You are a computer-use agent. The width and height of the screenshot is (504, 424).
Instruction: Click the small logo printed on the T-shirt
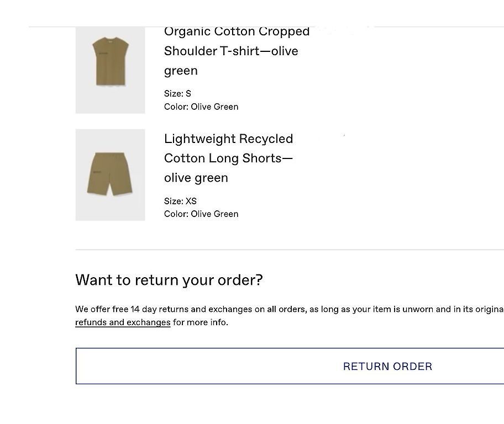click(103, 54)
